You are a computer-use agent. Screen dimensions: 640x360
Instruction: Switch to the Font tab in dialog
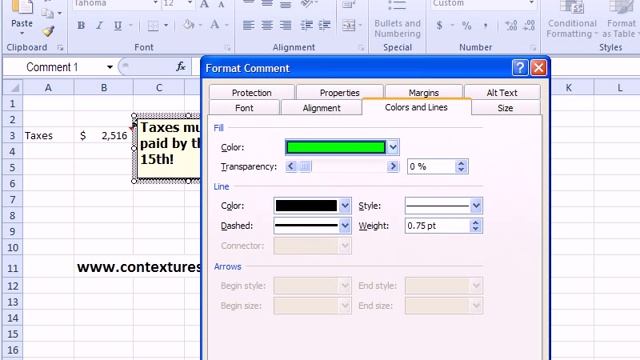[244, 108]
